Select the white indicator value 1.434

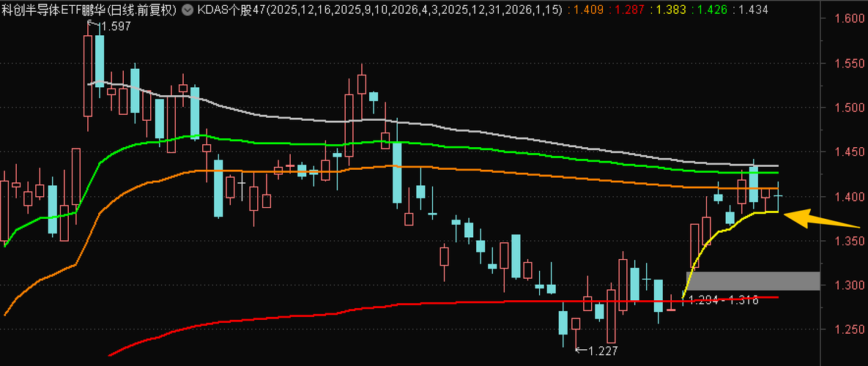[754, 10]
